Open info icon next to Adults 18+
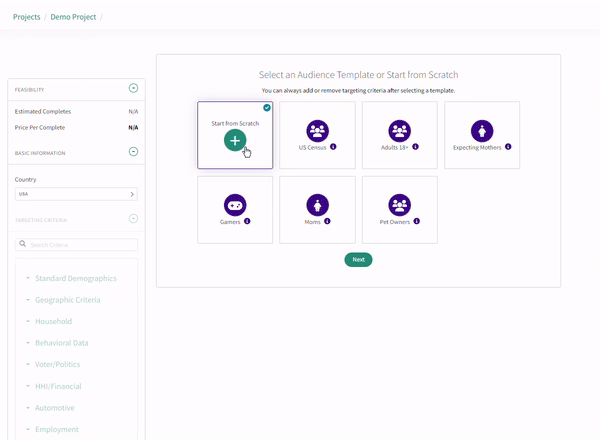The image size is (600, 440). click(416, 147)
